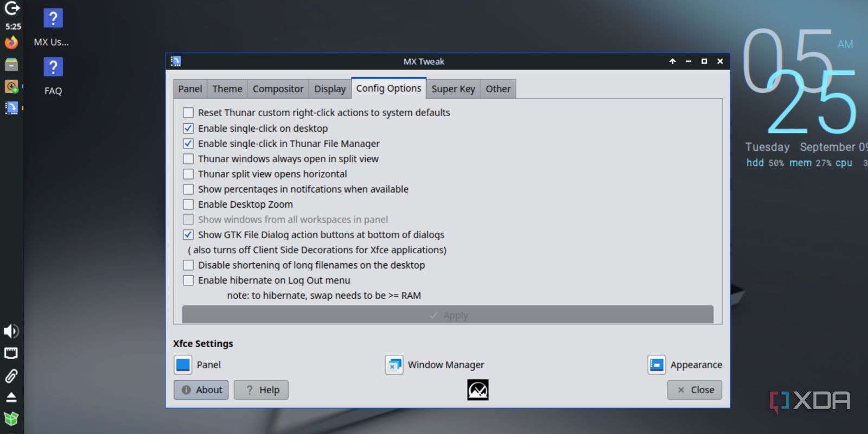Uncheck Show GTK File Dialog action buttons
Viewport: 868px width, 434px height.
(x=188, y=235)
